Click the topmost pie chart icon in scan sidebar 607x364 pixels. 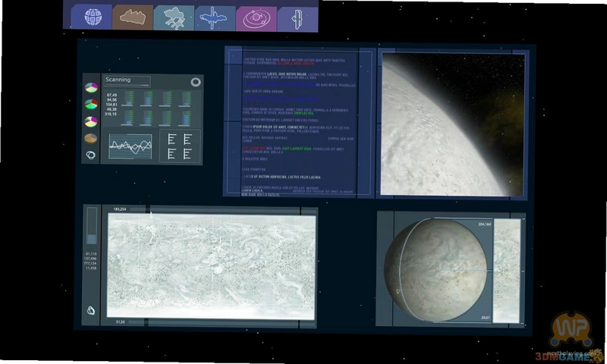point(91,87)
